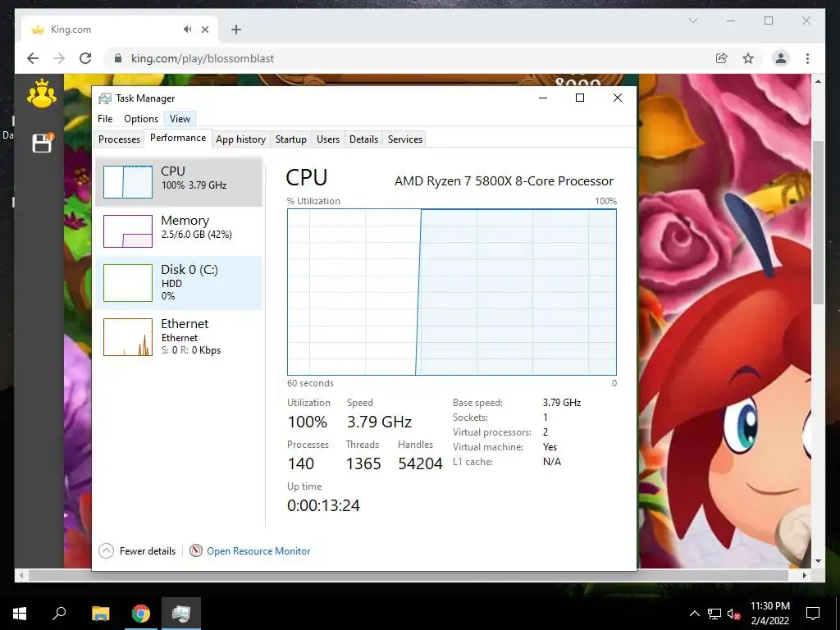840x630 pixels.
Task: Click the Memory mini graph thumbnail
Action: pyautogui.click(x=128, y=231)
